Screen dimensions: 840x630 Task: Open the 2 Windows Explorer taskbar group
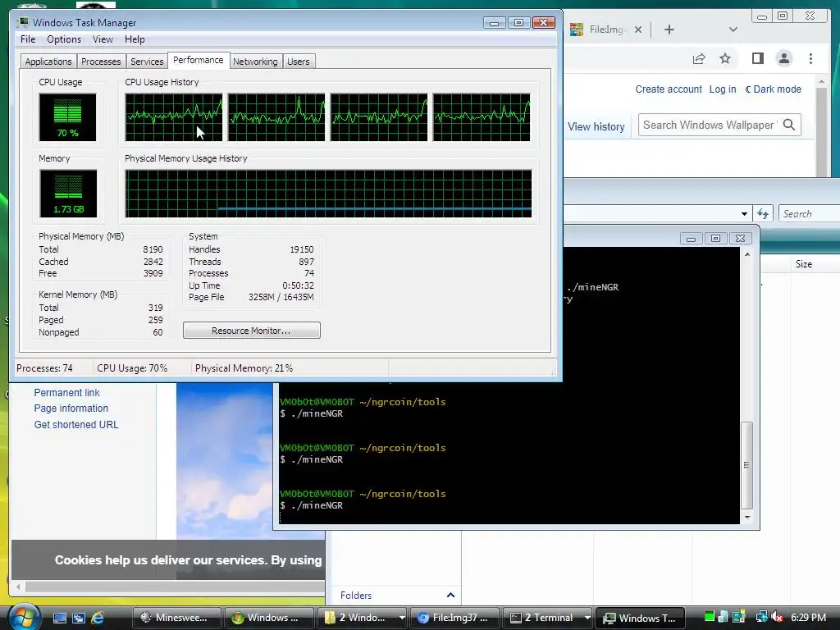(x=363, y=618)
